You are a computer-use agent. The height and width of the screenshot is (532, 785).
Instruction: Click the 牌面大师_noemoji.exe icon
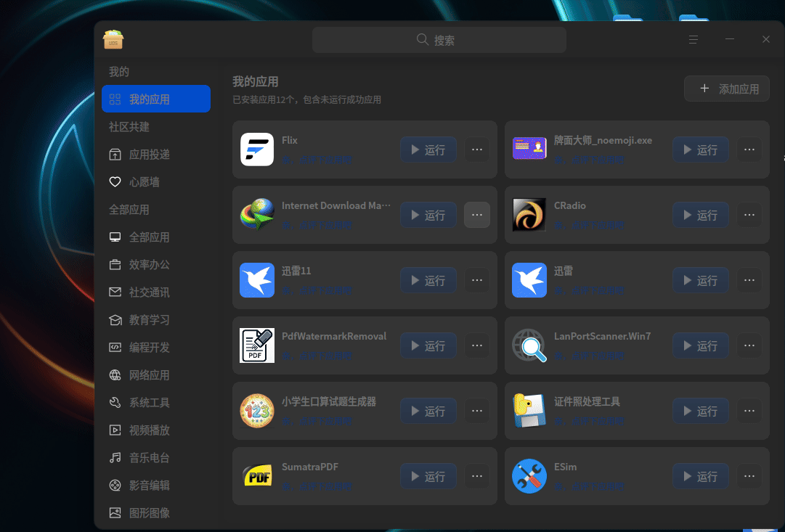(x=529, y=149)
